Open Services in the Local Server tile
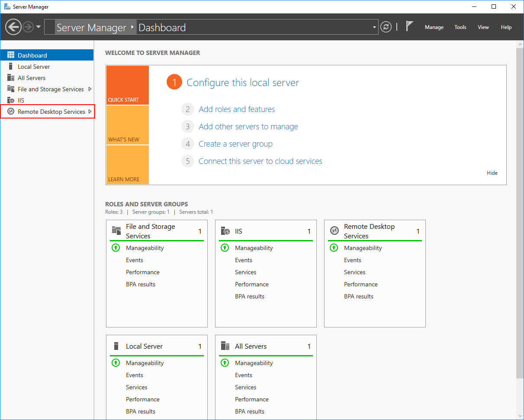The height and width of the screenshot is (420, 524). [137, 387]
